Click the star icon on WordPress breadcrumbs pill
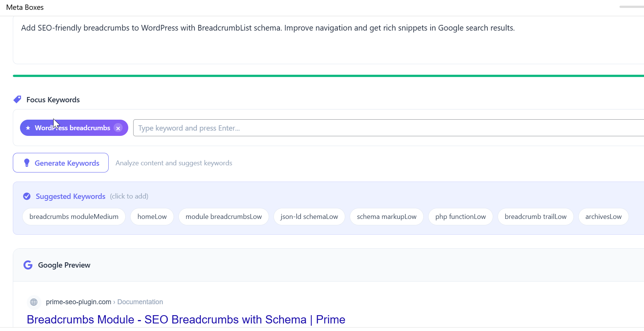Viewport: 644px width, 331px height. point(28,128)
